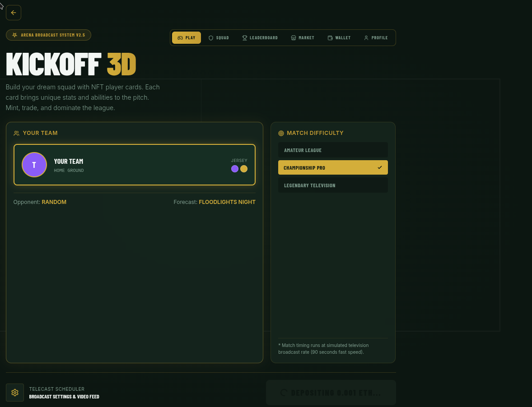532x407 pixels.
Task: Open the Profile tab
Action: (376, 37)
